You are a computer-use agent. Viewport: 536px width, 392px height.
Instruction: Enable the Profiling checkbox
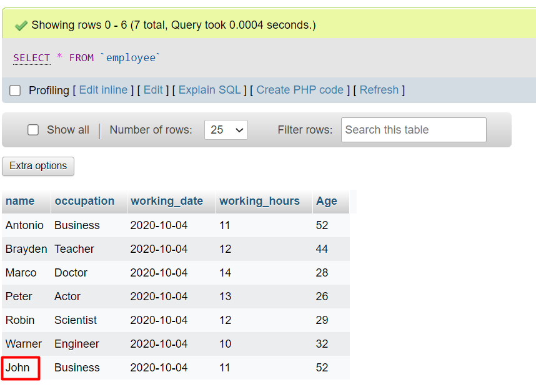(15, 91)
